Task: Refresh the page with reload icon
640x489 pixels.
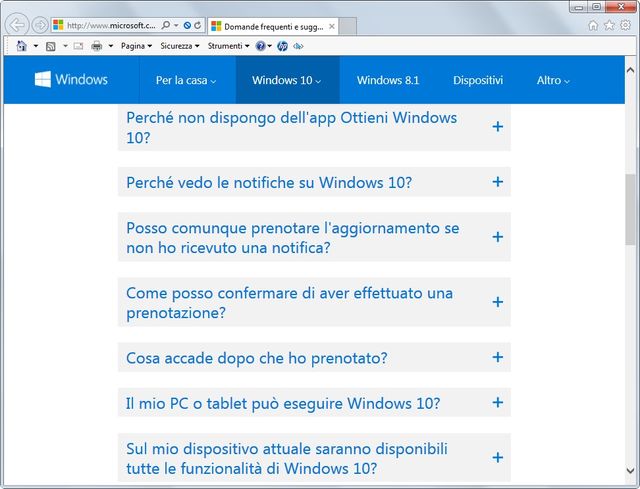Action: tap(198, 25)
